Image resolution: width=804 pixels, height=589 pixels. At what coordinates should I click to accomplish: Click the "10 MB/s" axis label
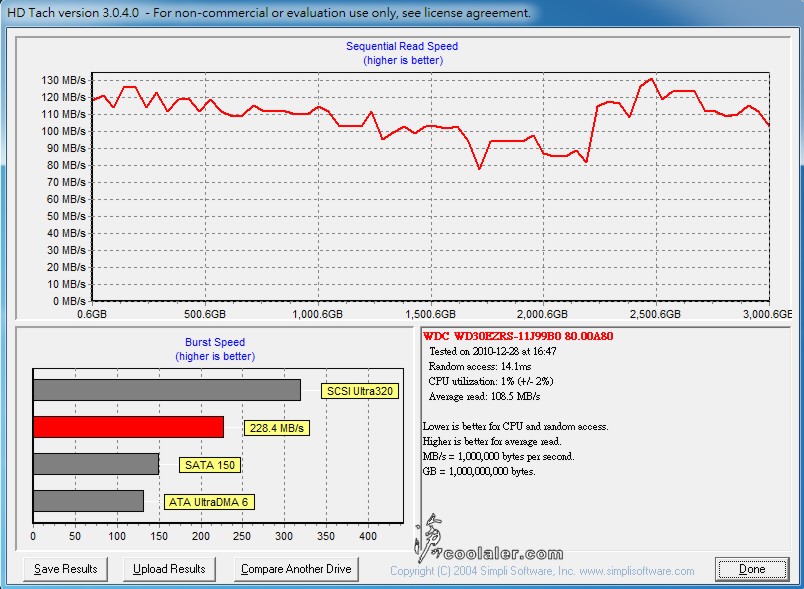click(66, 284)
